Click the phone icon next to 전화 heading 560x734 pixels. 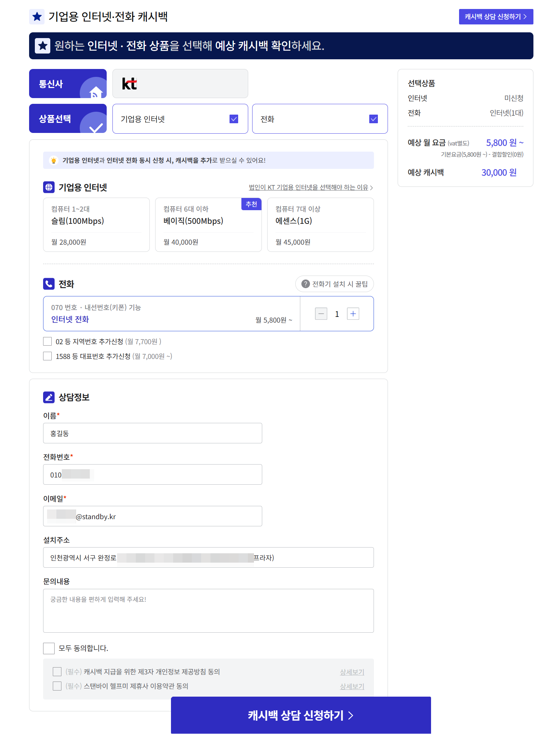coord(49,284)
